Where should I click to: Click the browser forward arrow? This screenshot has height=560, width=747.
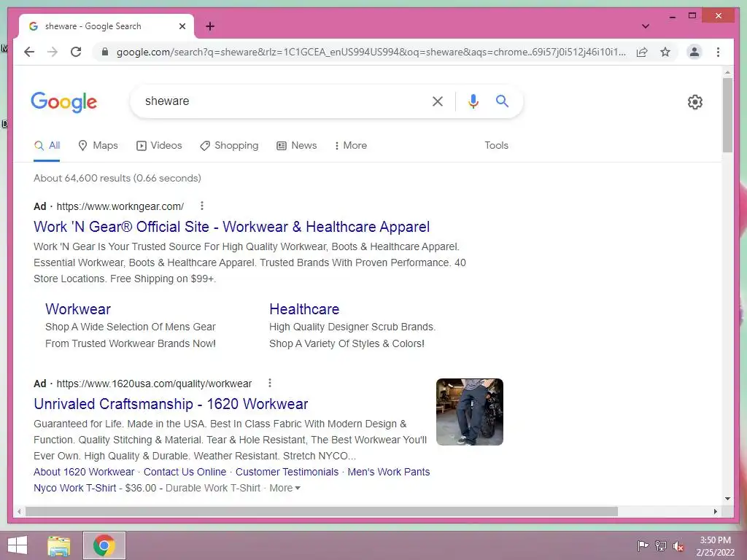pos(53,52)
